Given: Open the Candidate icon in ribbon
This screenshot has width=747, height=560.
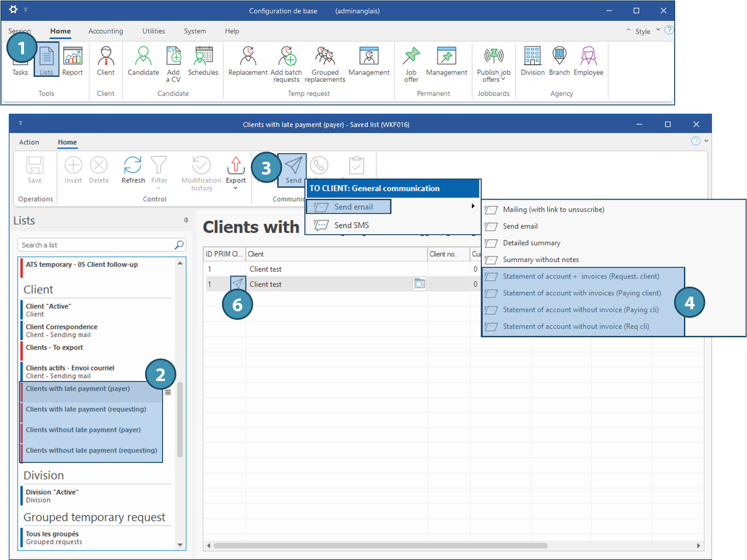Looking at the screenshot, I should 143,56.
